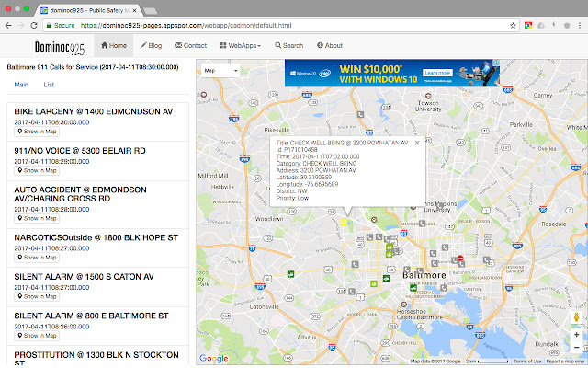Zoom out the map with minus button

tap(576, 348)
